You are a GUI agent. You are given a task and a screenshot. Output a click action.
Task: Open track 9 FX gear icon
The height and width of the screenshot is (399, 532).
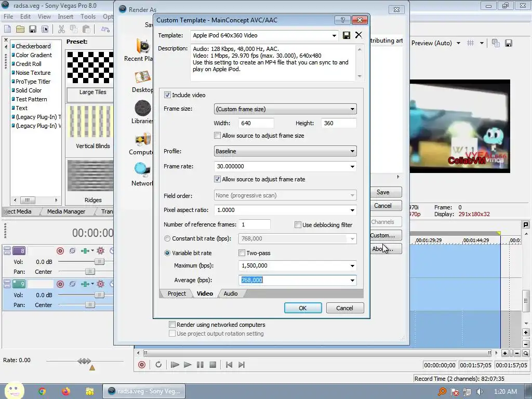tap(100, 284)
